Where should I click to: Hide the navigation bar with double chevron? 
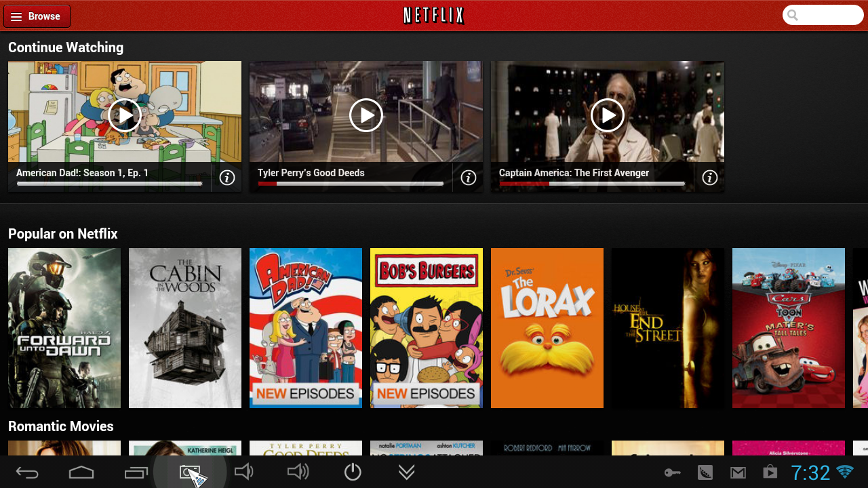coord(407,472)
